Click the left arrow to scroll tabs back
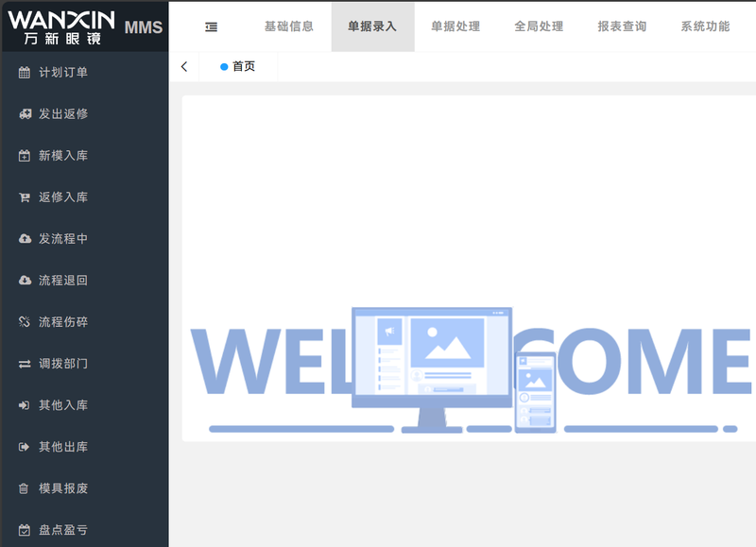 [184, 66]
